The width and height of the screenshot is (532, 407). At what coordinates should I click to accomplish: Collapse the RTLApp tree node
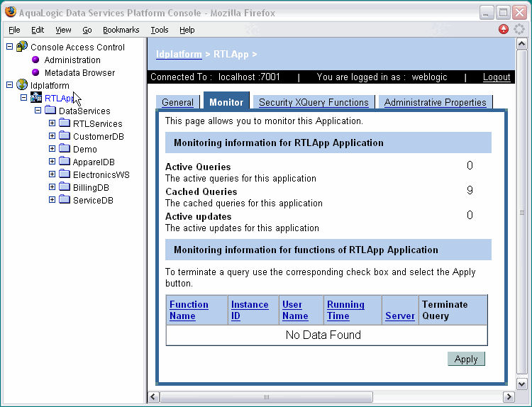tap(23, 98)
